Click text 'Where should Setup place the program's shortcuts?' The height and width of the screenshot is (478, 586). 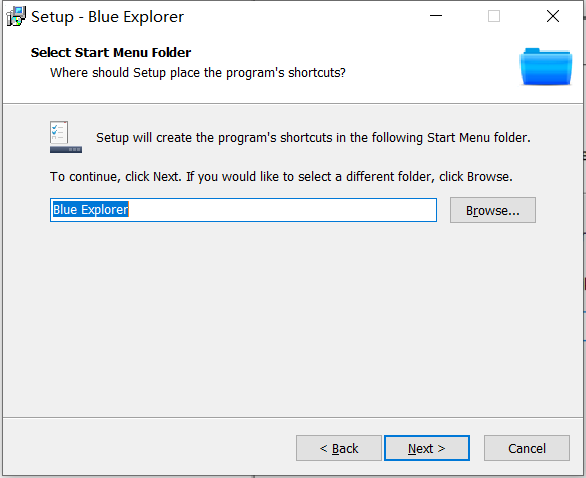point(198,73)
